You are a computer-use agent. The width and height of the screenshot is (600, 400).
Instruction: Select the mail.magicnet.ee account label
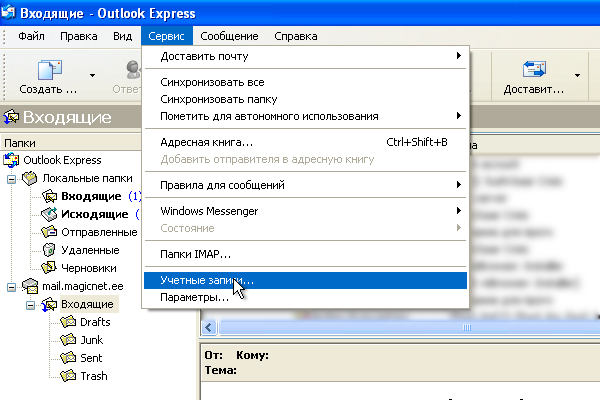click(83, 286)
